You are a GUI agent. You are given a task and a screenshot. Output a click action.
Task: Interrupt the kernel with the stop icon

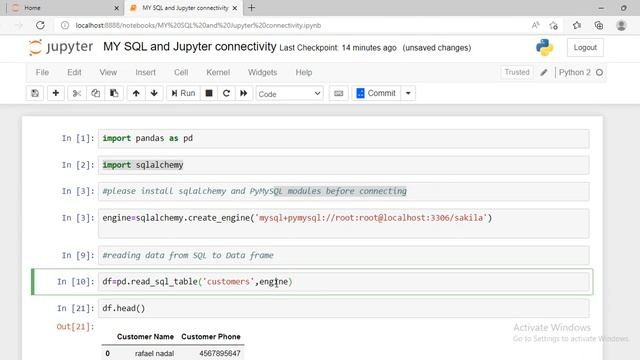[209, 93]
